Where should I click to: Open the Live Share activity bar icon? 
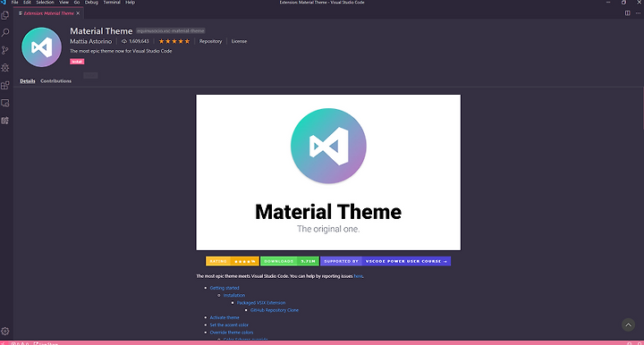(5, 121)
